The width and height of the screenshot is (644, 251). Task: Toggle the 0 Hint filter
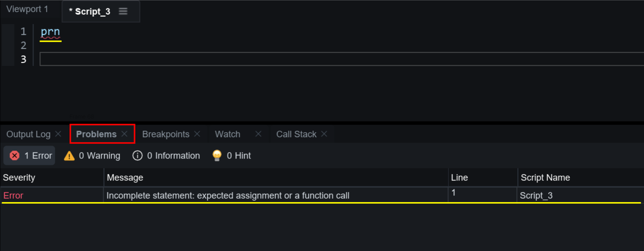pos(232,155)
